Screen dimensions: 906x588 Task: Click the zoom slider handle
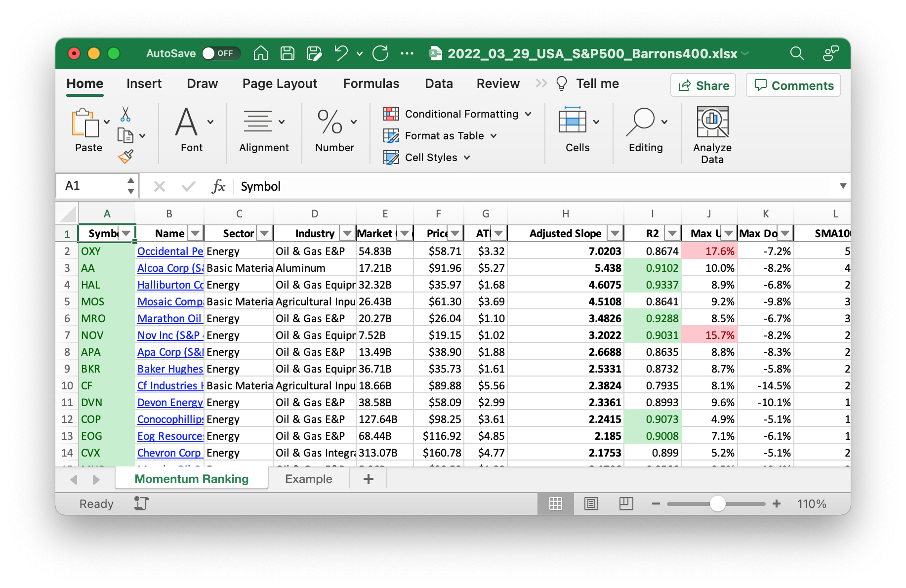point(717,504)
